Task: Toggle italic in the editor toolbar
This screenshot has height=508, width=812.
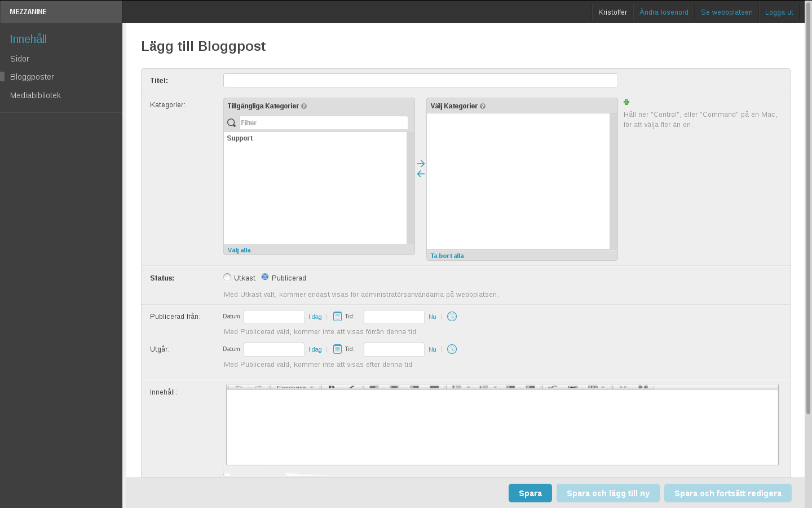Action: pos(352,387)
